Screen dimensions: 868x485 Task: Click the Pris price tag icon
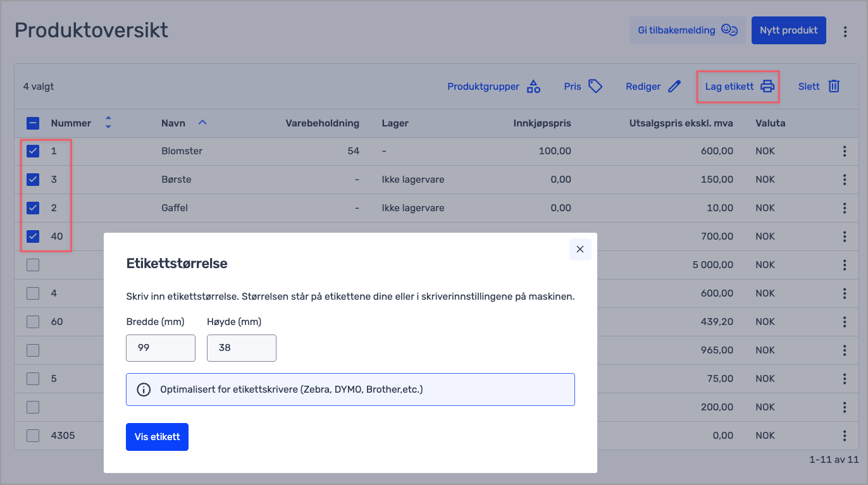click(595, 87)
